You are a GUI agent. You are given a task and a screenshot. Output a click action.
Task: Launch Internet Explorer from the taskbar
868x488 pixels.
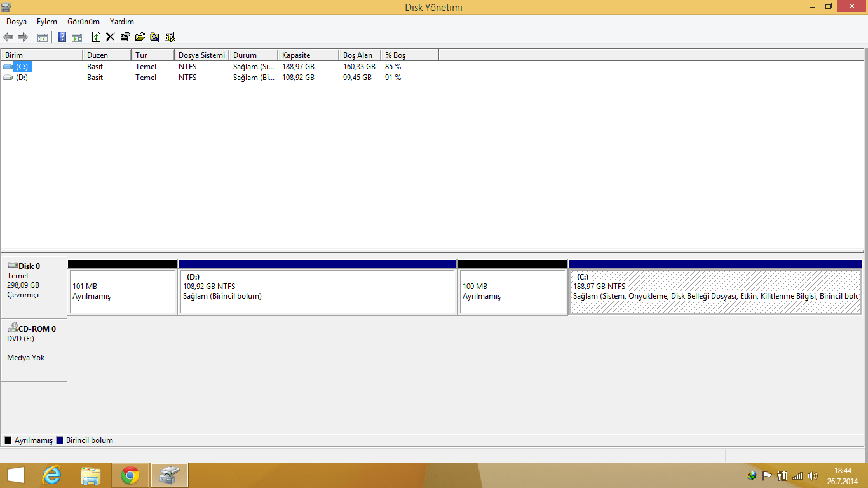click(52, 475)
